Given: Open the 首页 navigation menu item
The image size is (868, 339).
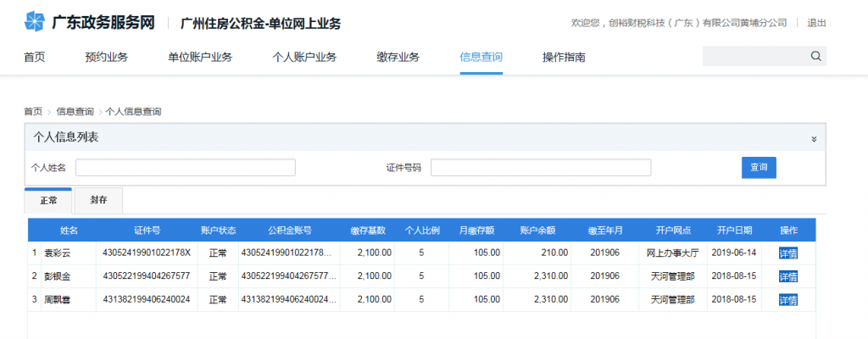Looking at the screenshot, I should [34, 58].
